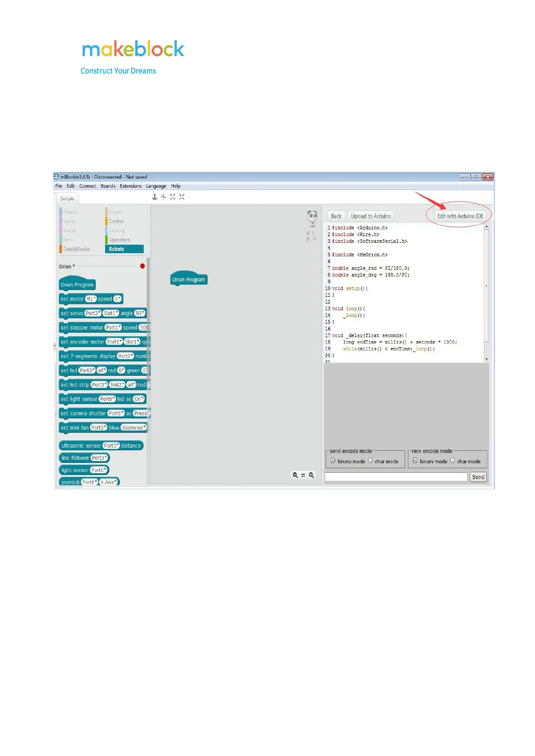Screen dimensions: 535x756
Task: Select the stamp duplicate tool icon
Action: coord(155,197)
